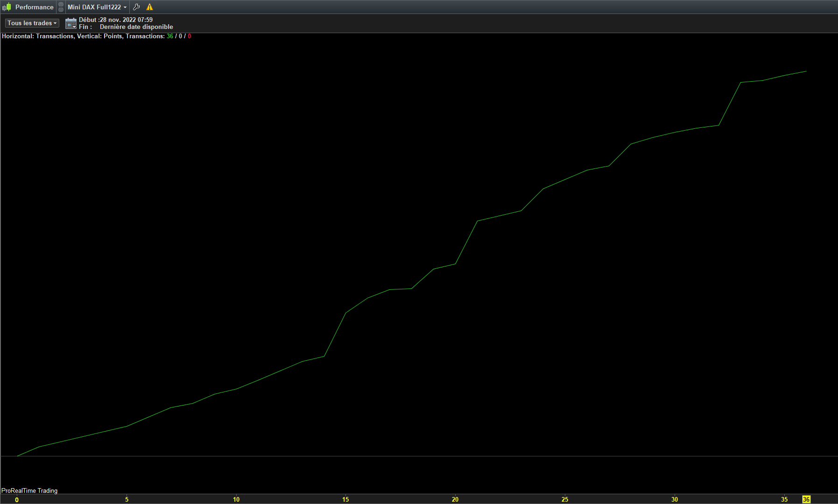Click the green 36 winning transactions count
This screenshot has height=504, width=838.
tap(170, 36)
